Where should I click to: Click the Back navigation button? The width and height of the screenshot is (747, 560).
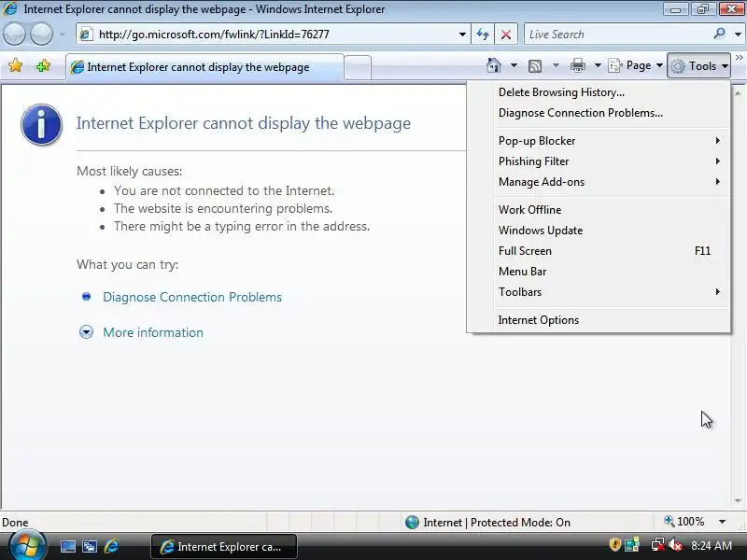14,35
